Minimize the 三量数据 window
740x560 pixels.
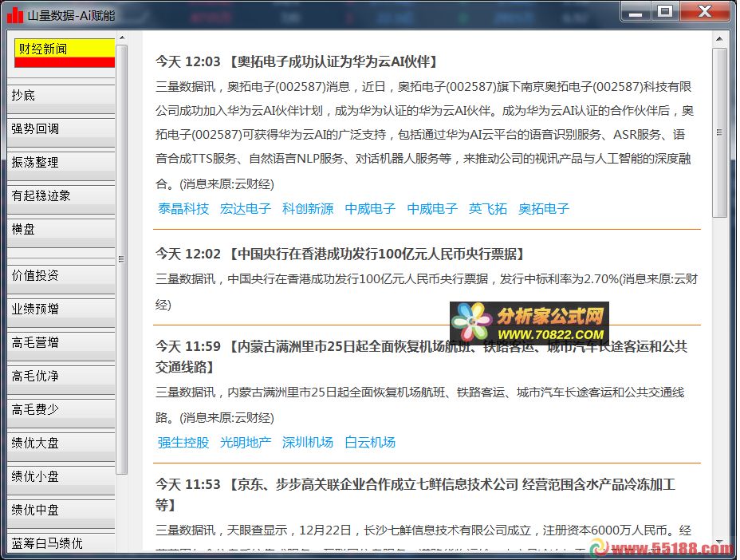tap(636, 11)
